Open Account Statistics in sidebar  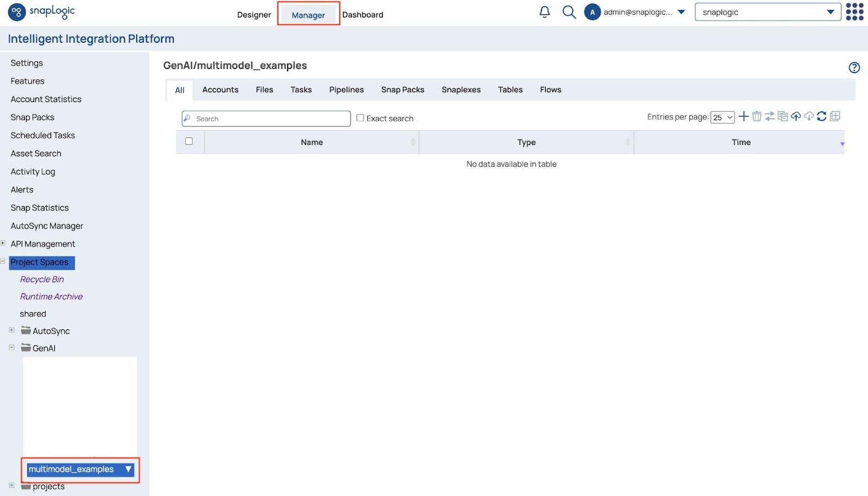pyautogui.click(x=46, y=99)
